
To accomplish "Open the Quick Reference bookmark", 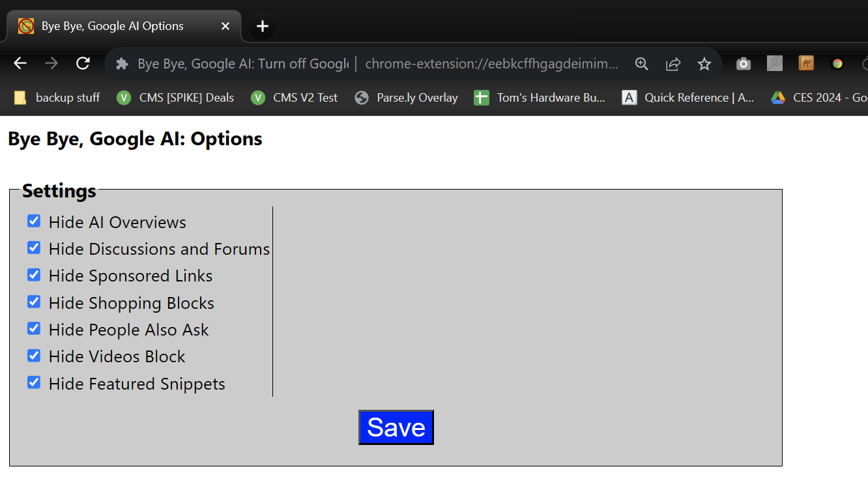I will 688,98.
